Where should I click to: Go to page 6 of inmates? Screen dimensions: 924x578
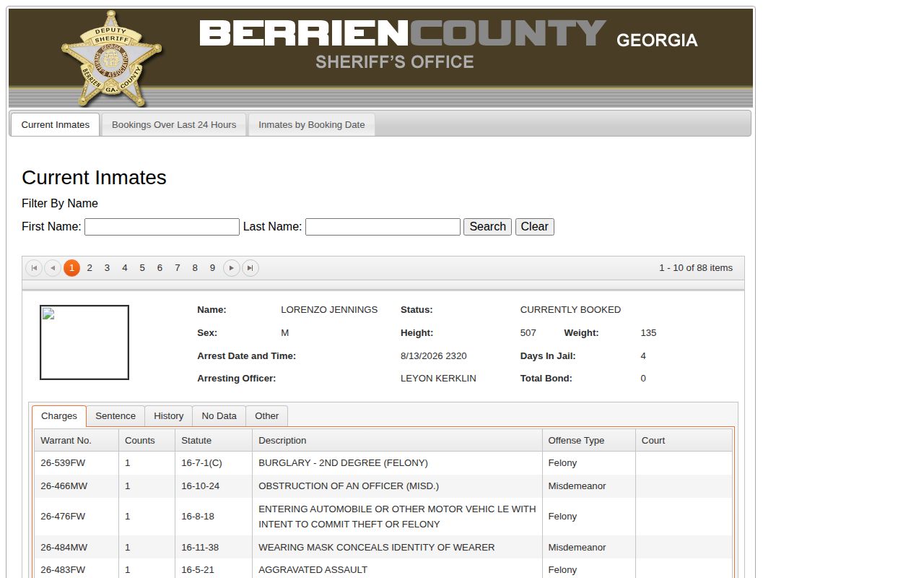click(160, 268)
